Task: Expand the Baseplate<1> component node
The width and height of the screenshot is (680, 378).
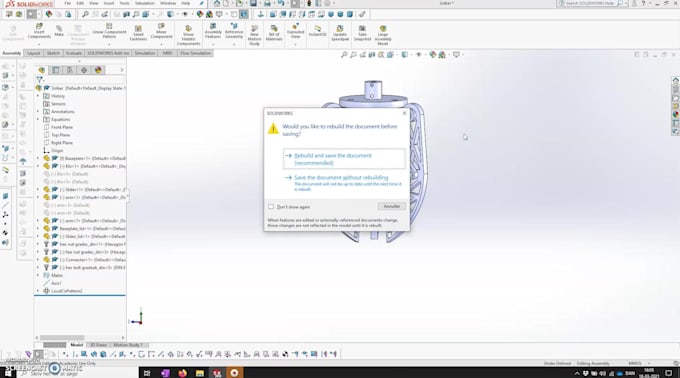Action: point(38,158)
